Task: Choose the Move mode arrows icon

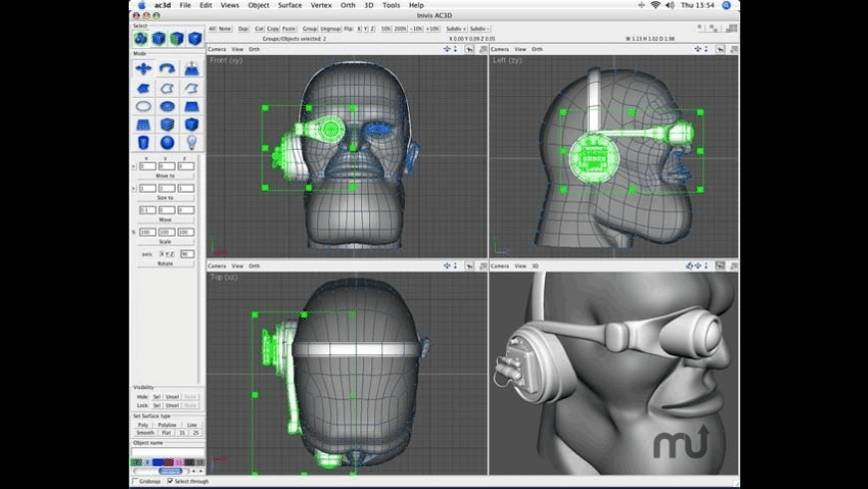Action: tap(144, 69)
